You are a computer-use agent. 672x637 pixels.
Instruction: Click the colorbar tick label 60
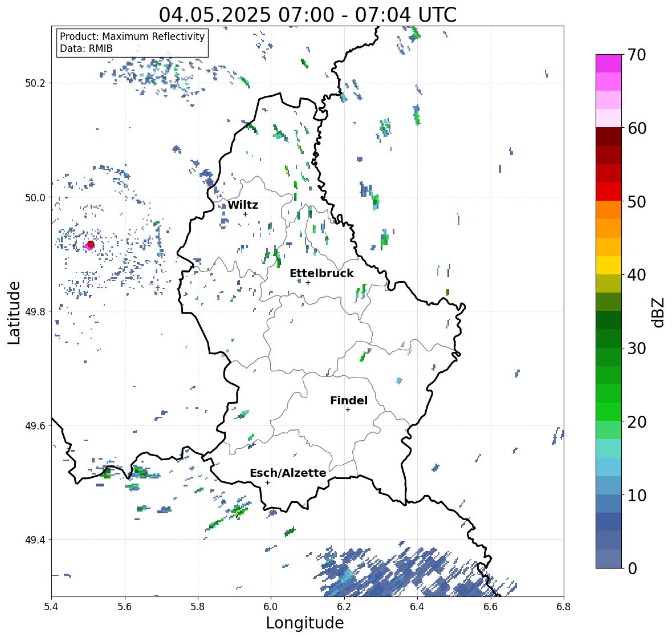point(637,128)
